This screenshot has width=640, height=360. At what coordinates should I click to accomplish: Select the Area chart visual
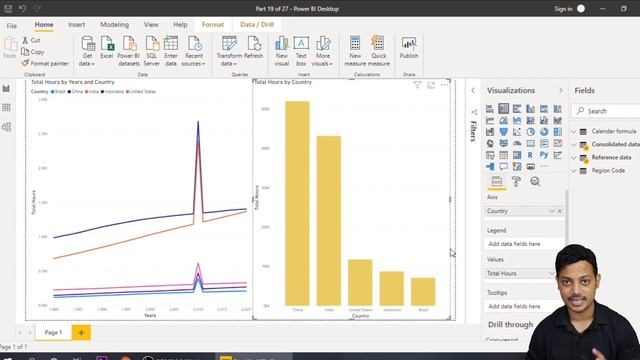pyautogui.click(x=504, y=120)
